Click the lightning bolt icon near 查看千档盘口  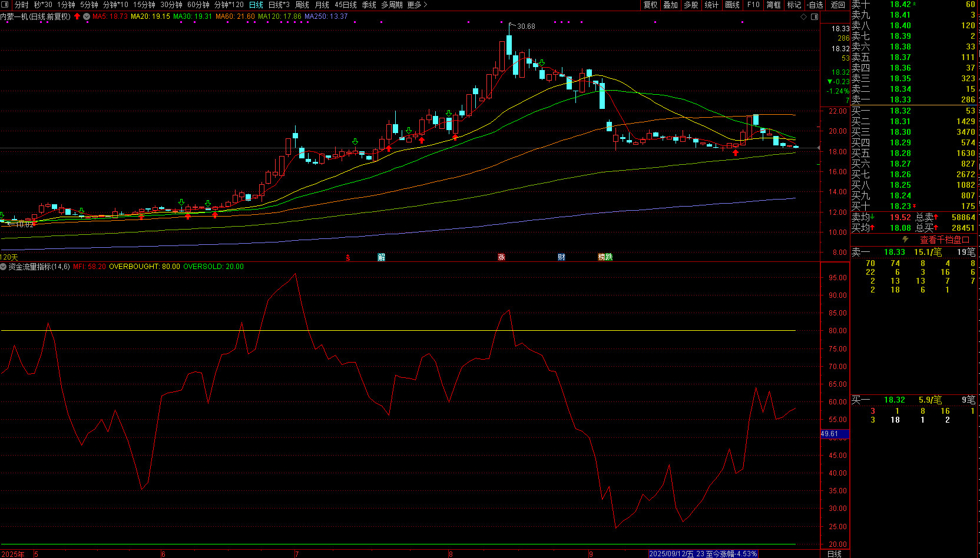pos(906,240)
